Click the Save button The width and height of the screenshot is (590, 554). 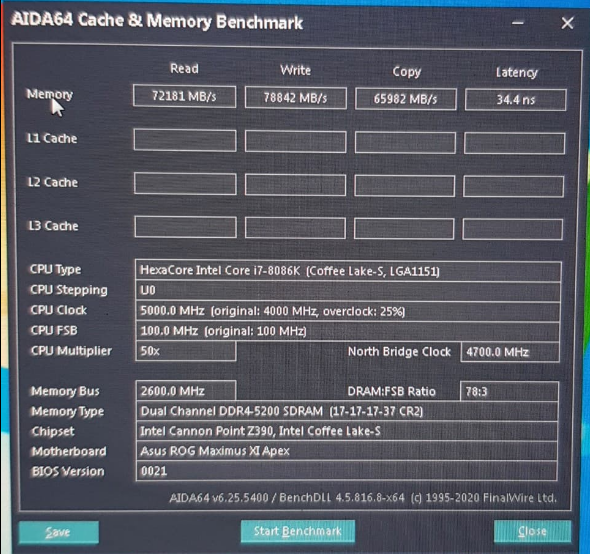pos(59,532)
